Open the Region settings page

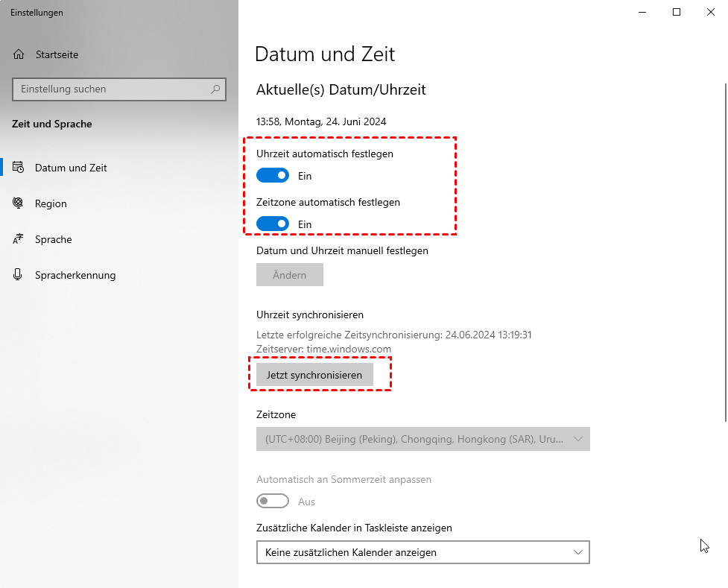51,203
